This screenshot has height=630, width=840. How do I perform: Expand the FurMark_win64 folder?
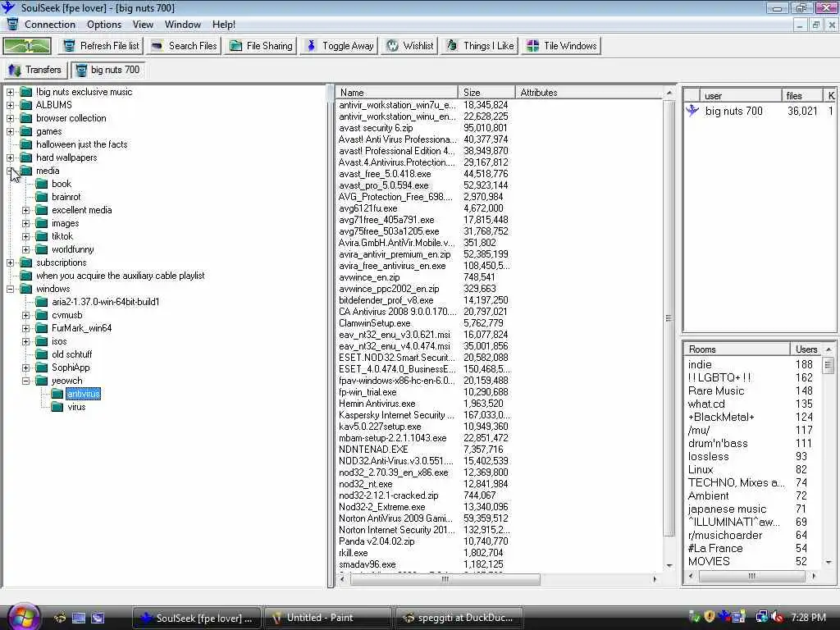(25, 328)
